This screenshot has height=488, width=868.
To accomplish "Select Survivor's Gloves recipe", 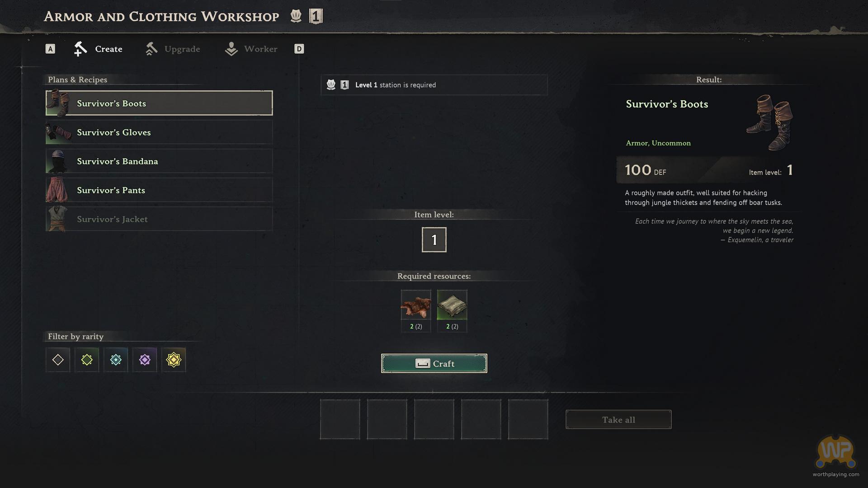I will click(159, 132).
